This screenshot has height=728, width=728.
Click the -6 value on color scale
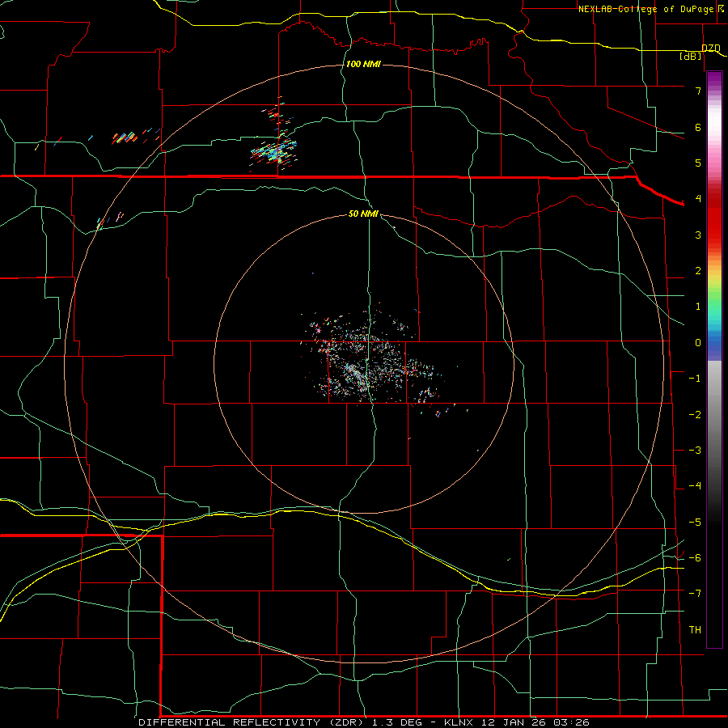[695, 558]
